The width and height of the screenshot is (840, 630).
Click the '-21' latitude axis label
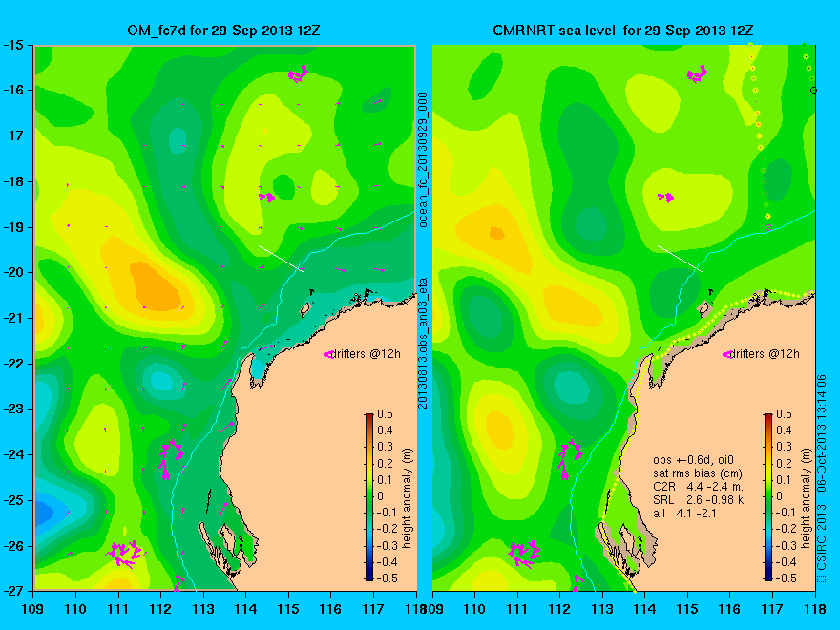(x=13, y=318)
